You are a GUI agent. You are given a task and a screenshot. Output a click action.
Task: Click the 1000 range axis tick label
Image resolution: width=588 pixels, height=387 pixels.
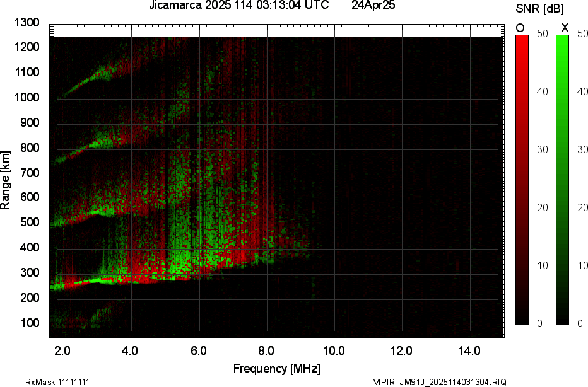pos(27,98)
